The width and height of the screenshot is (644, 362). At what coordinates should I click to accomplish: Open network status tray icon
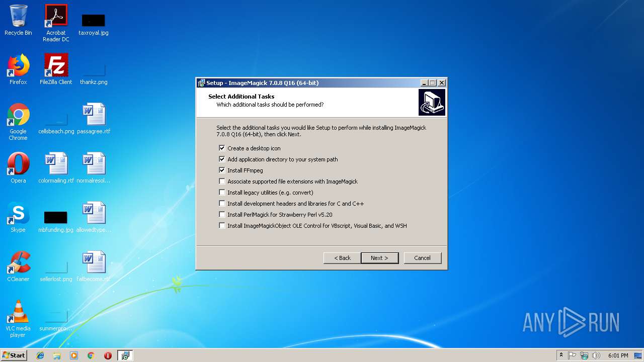[x=584, y=355]
